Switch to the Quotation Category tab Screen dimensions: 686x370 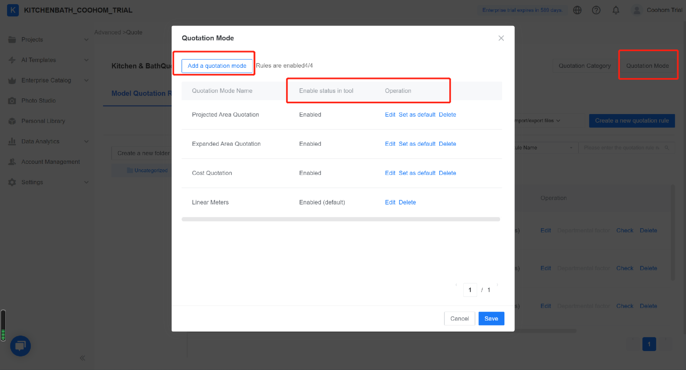tap(584, 66)
